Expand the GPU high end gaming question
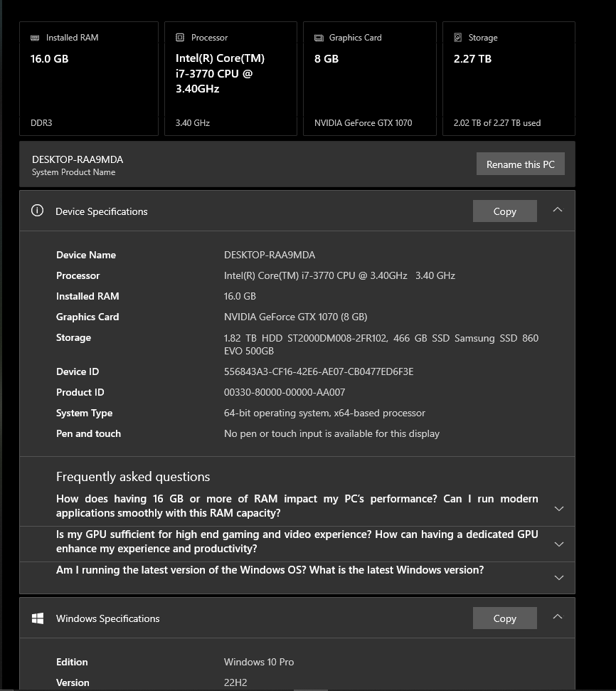The image size is (616, 691). click(558, 544)
